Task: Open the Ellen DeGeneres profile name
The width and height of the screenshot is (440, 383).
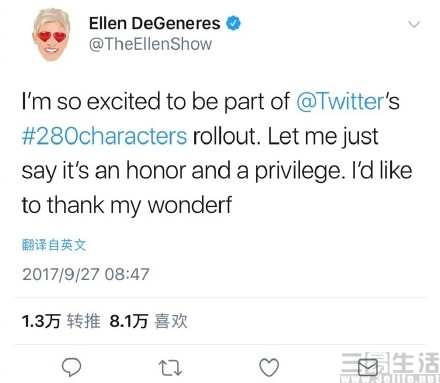Action: tap(154, 23)
